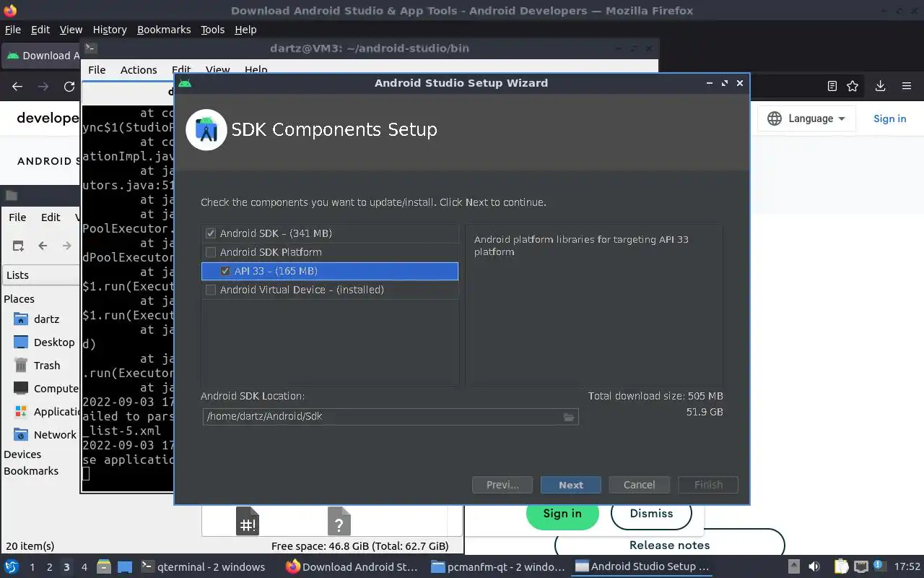Open dartz home folder in Places

(45, 319)
